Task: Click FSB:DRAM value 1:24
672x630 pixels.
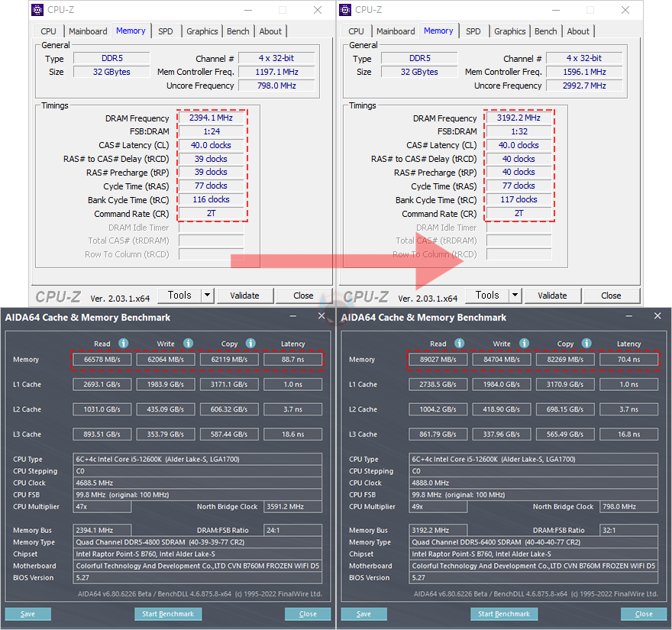Action: coord(211,131)
